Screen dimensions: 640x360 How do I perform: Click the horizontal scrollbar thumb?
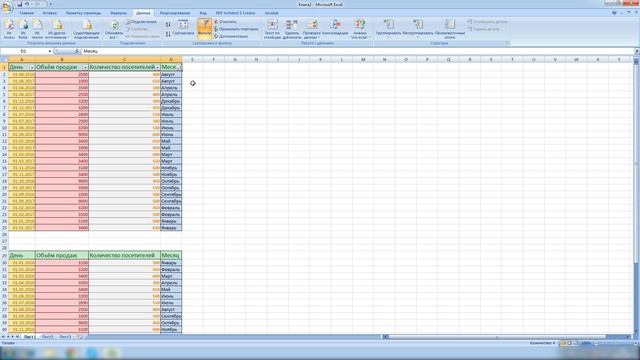click(496, 337)
